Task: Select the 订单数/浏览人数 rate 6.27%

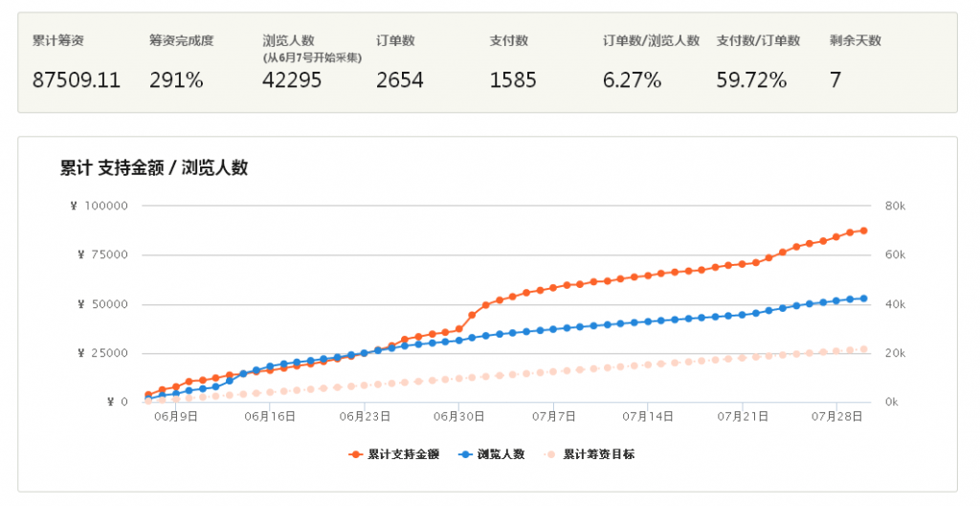Action: 632,80
